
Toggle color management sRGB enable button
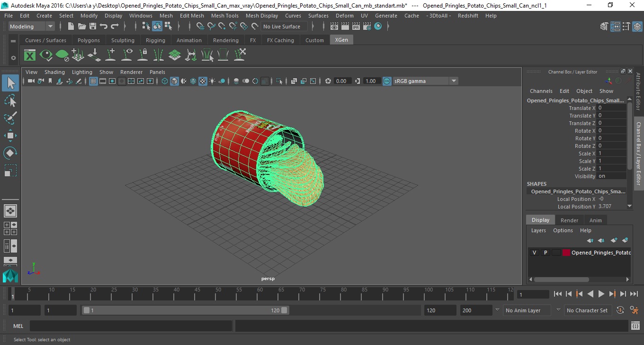click(387, 81)
